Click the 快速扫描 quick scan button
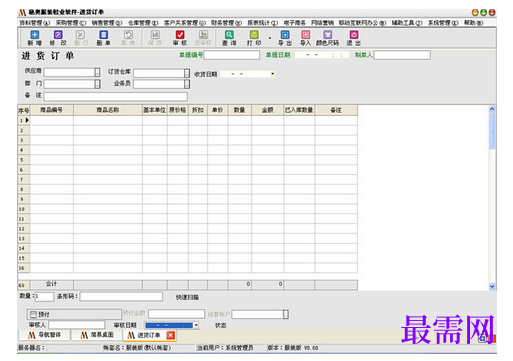 point(187,297)
